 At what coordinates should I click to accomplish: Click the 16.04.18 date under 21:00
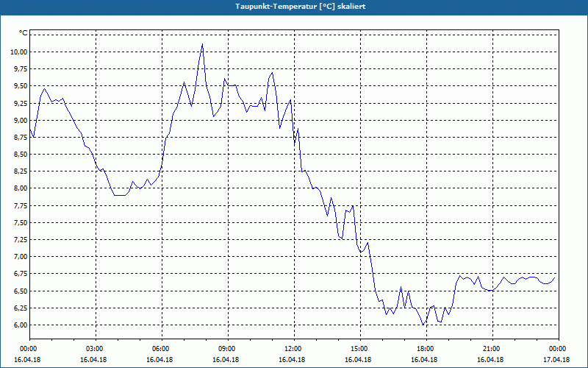[490, 360]
